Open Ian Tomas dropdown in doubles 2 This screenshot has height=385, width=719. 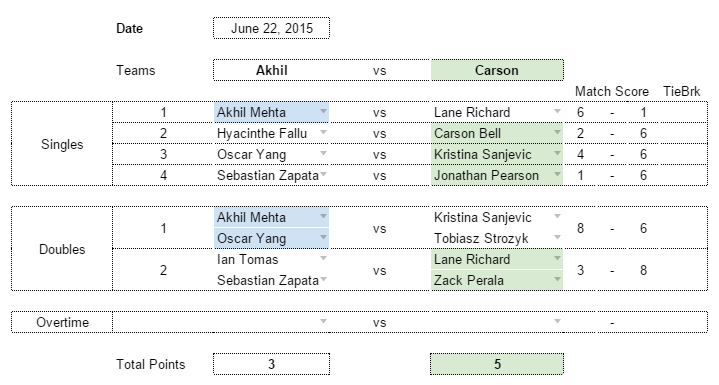(323, 258)
